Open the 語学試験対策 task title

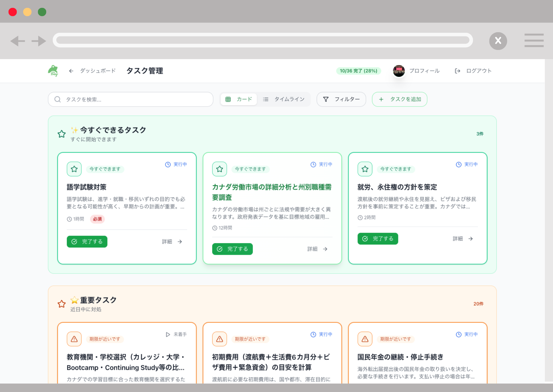tap(86, 187)
